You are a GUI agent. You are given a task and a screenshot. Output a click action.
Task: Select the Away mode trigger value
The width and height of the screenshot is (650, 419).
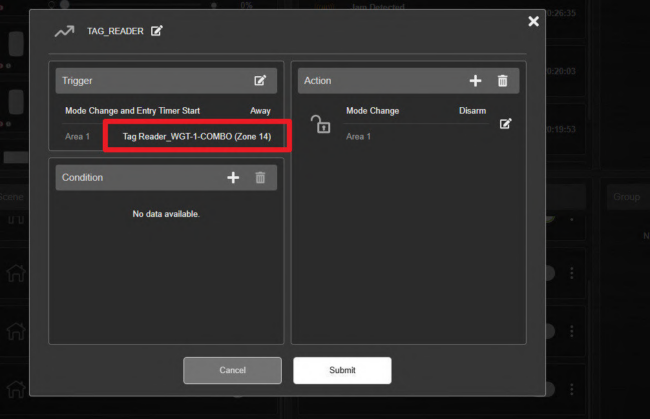point(260,111)
